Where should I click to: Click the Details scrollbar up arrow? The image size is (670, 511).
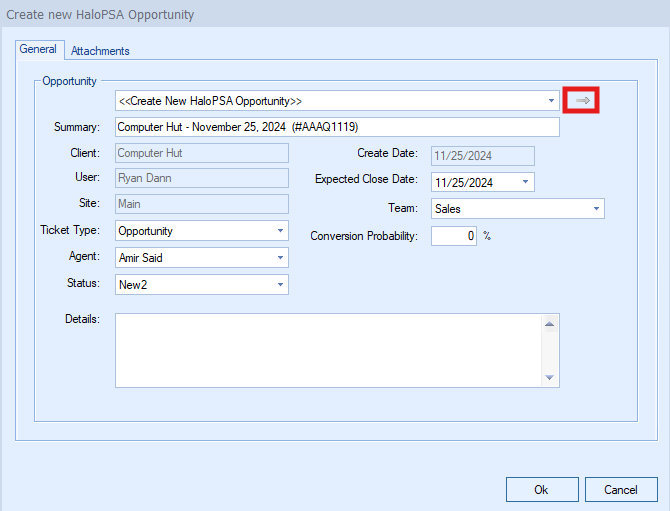click(x=549, y=323)
